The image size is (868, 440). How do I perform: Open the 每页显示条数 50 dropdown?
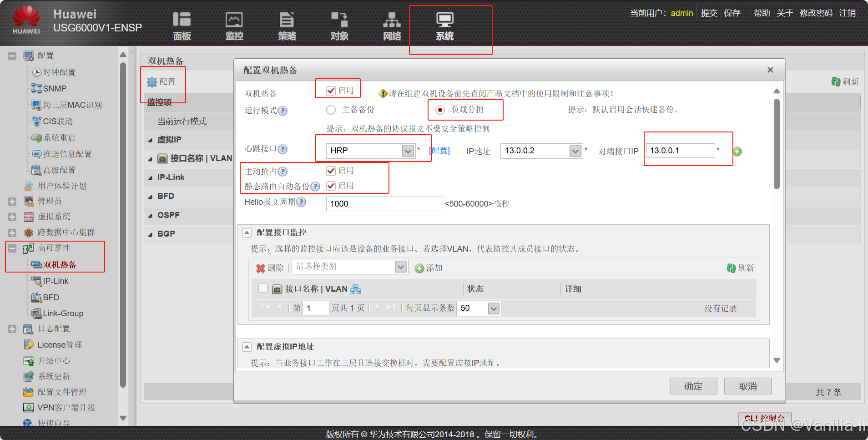pyautogui.click(x=494, y=309)
